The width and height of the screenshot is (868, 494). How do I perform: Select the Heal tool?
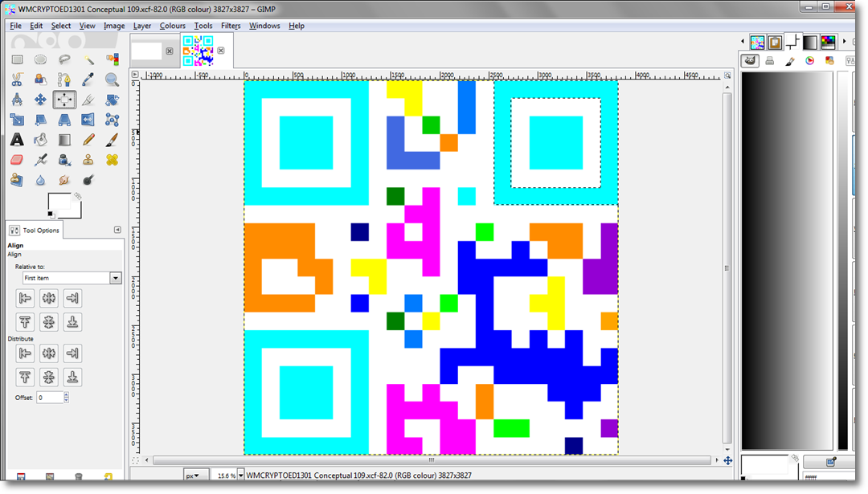pyautogui.click(x=112, y=160)
